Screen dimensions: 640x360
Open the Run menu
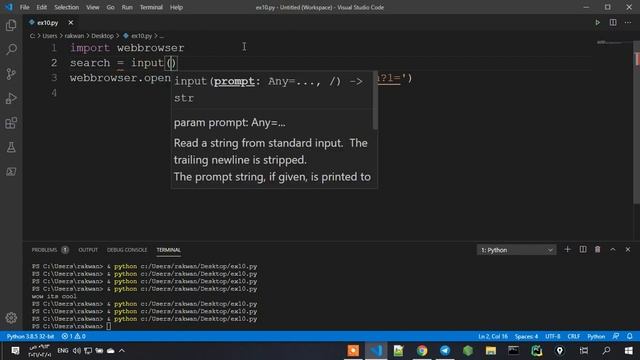[127, 7]
